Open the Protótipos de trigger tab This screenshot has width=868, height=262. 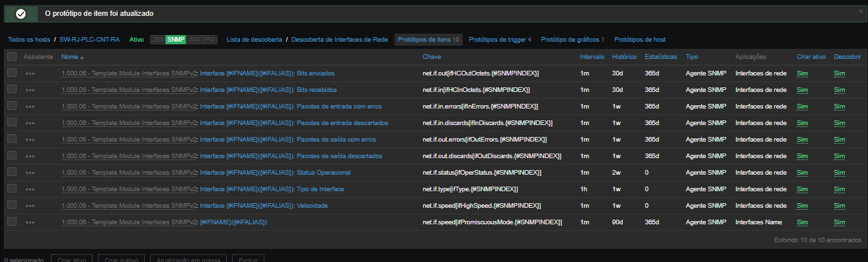click(x=500, y=40)
